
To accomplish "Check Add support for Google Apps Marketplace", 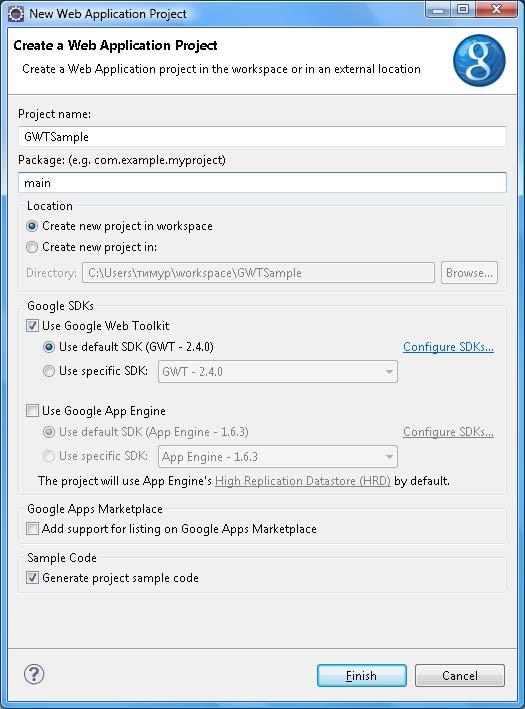I will pos(32,528).
